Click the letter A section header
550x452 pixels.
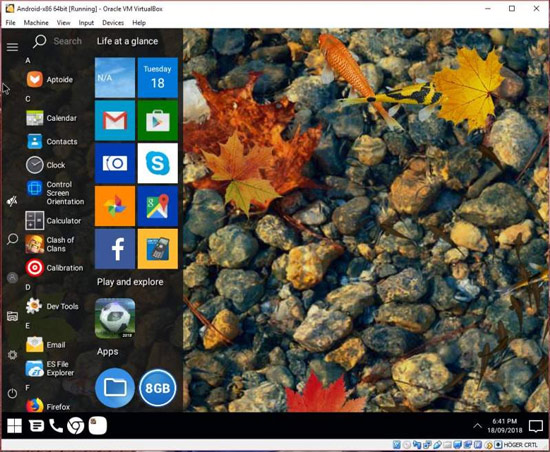[x=28, y=61]
